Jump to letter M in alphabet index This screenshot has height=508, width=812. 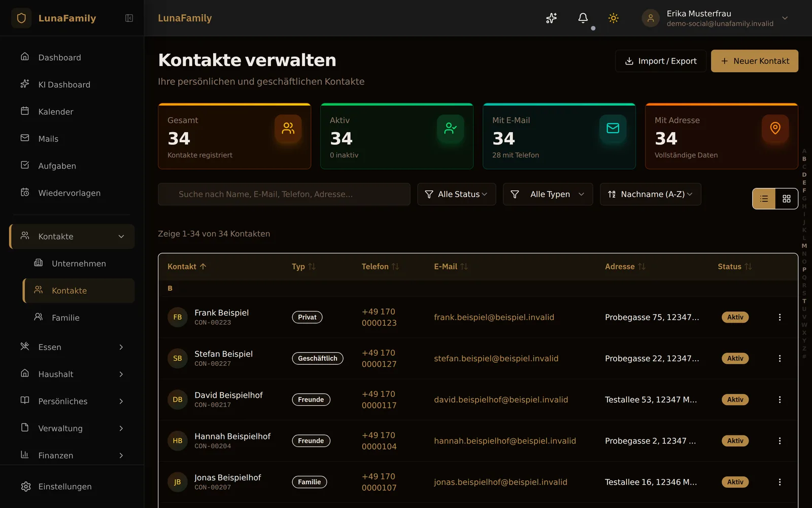pyautogui.click(x=804, y=246)
